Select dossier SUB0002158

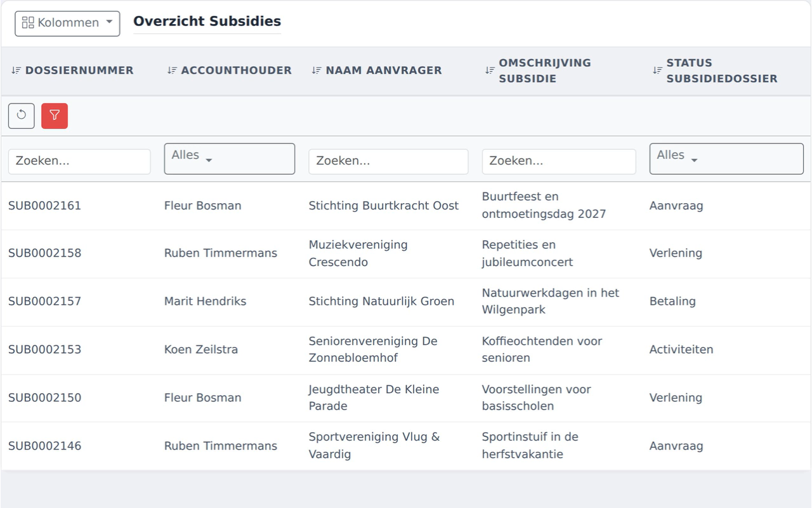pos(44,253)
